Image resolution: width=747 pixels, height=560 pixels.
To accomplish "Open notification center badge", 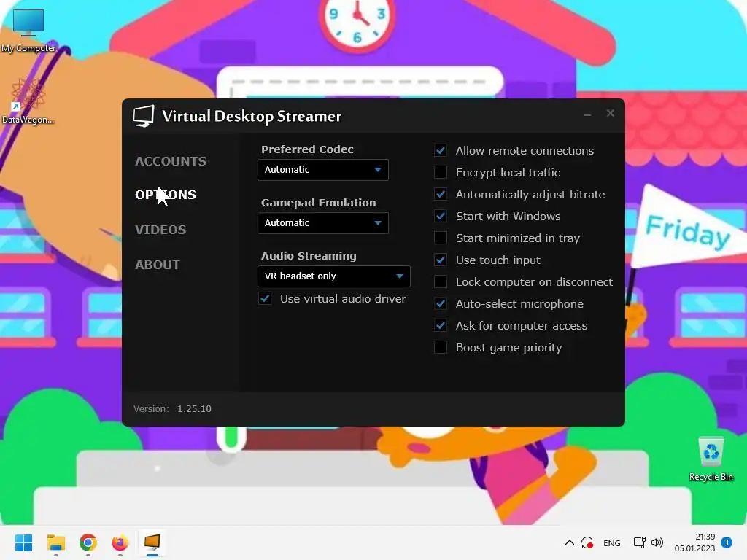I will click(727, 542).
